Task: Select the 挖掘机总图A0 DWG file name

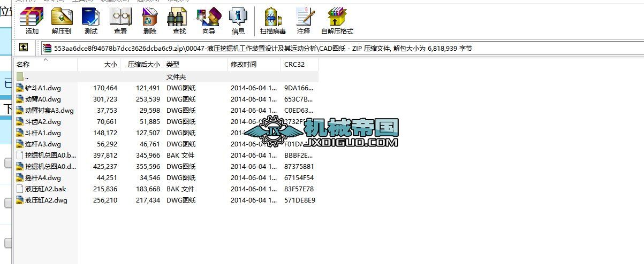Action: [x=50, y=167]
